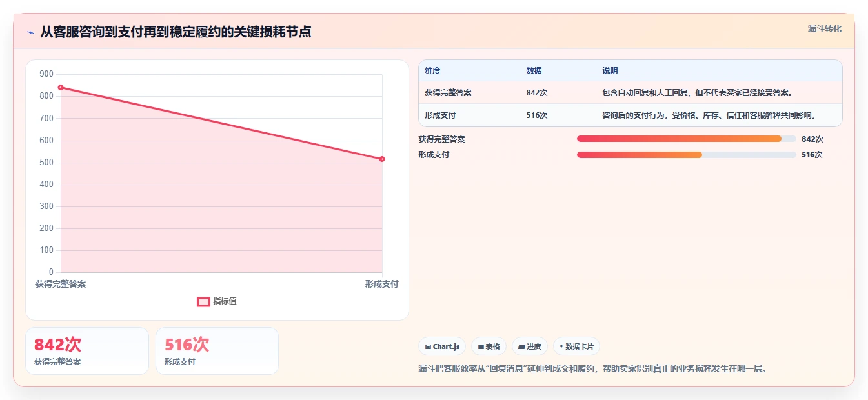Click the 表格 tag chip
The height and width of the screenshot is (400, 868).
pyautogui.click(x=489, y=346)
